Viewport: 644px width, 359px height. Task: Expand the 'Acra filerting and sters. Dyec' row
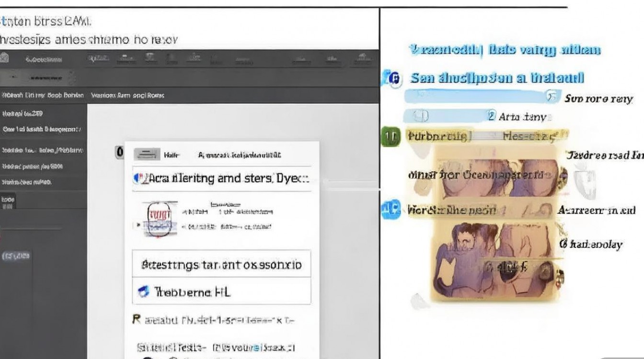tap(221, 179)
